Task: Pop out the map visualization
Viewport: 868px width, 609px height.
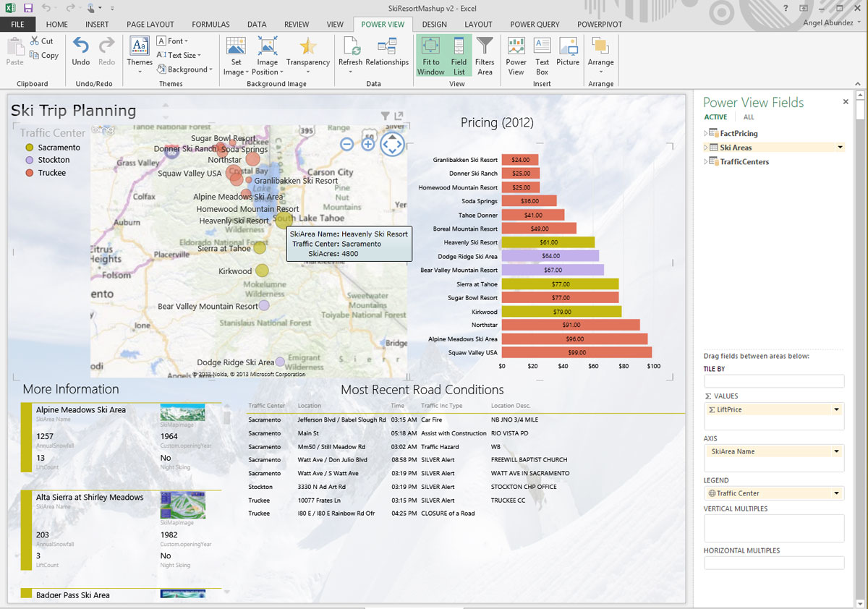Action: 399,116
